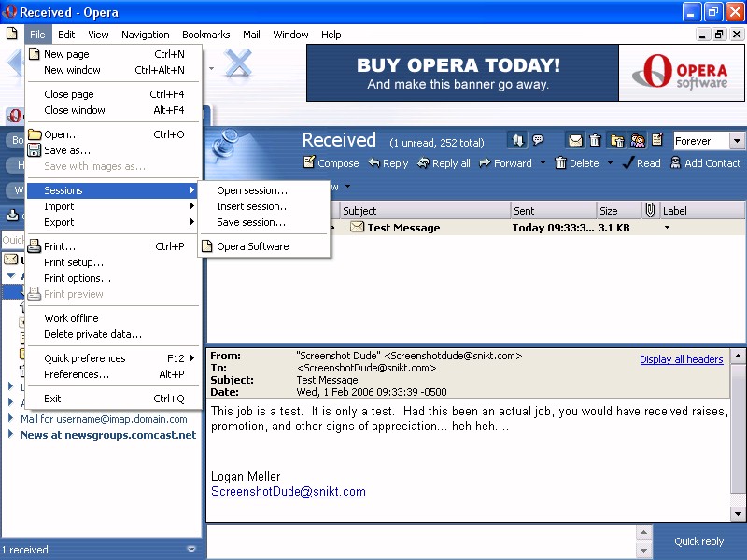Select Open session... in Sessions submenu

coord(264,190)
